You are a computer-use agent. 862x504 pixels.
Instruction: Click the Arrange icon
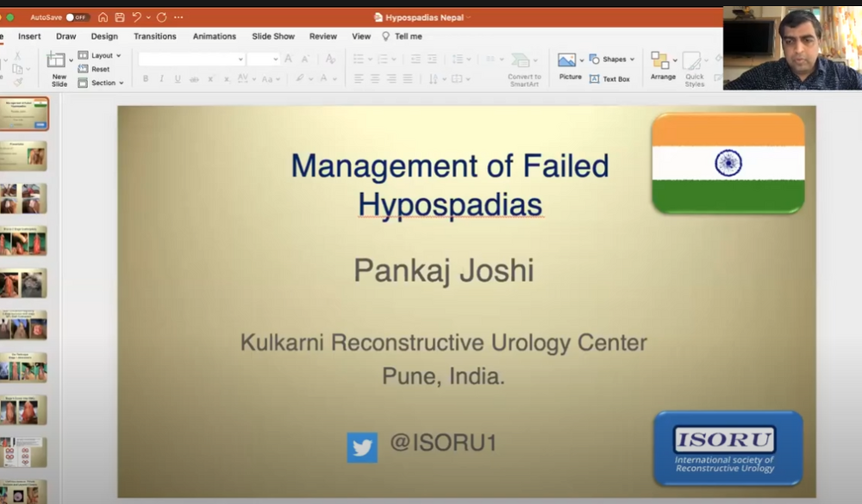click(659, 60)
